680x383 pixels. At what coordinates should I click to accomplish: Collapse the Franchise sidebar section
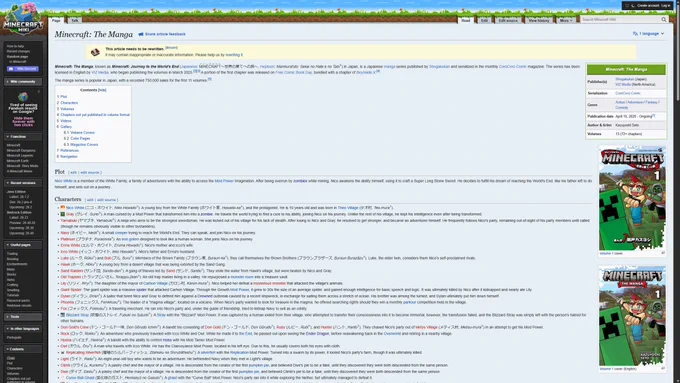tap(23, 137)
